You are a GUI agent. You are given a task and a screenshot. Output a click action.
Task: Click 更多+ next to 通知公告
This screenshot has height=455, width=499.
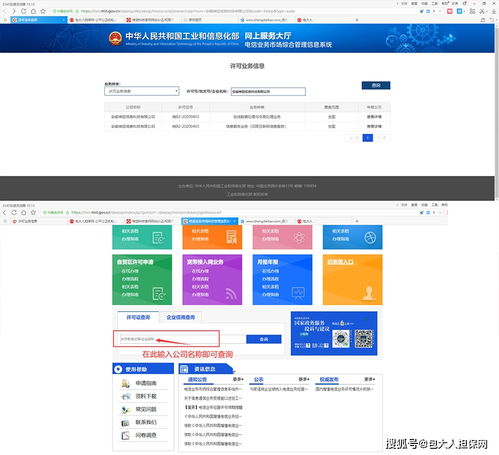click(x=238, y=379)
